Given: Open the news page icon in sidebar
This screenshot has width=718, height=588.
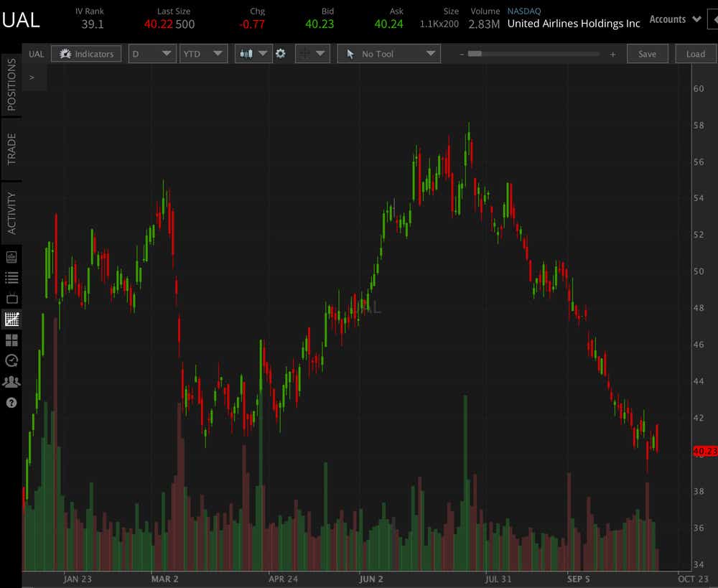Looking at the screenshot, I should (11, 257).
